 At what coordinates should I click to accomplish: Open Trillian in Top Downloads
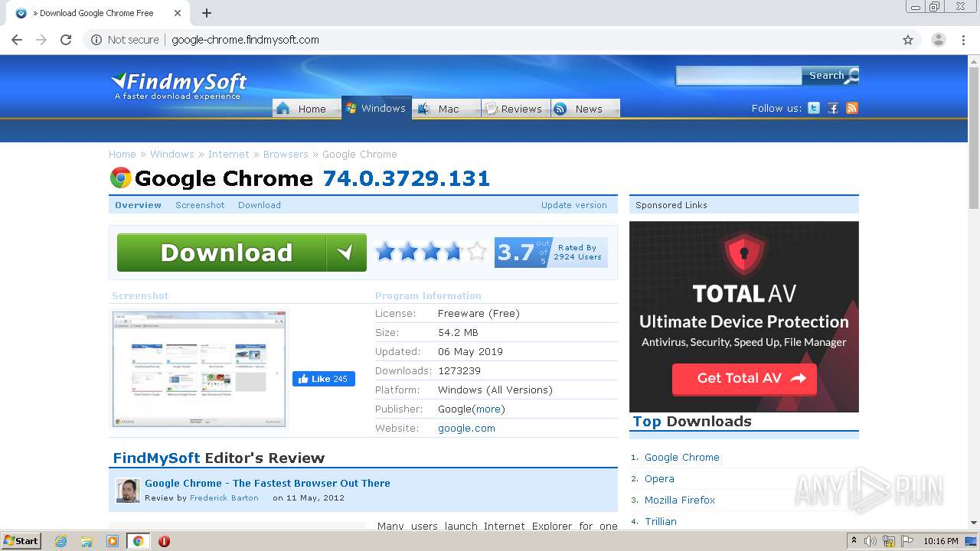pos(661,521)
